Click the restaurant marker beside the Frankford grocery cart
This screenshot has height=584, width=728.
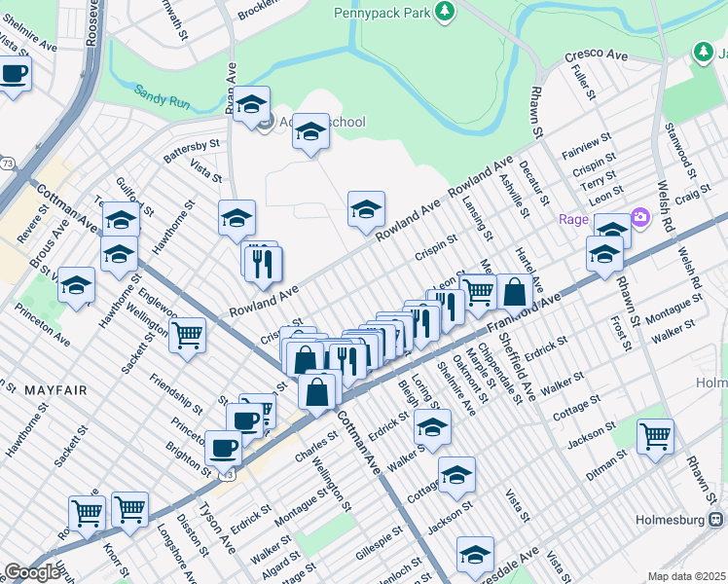point(446,309)
